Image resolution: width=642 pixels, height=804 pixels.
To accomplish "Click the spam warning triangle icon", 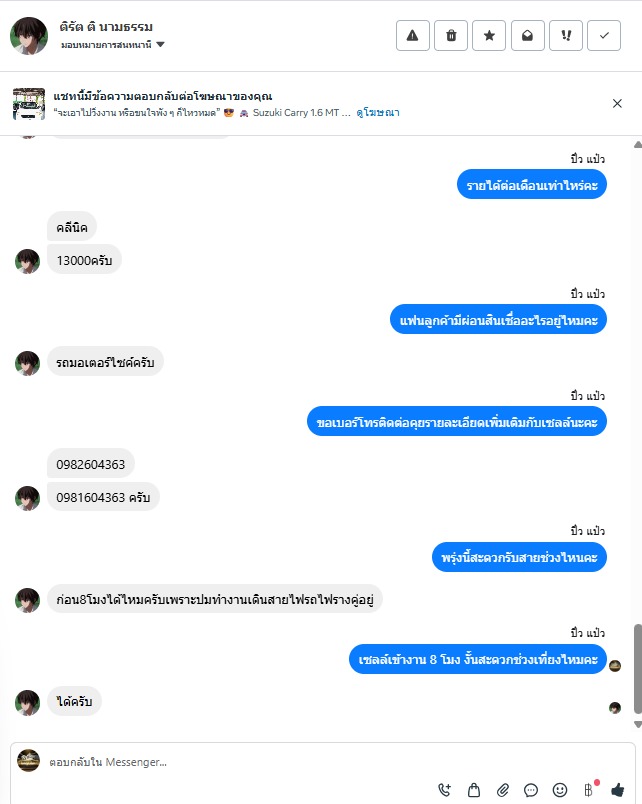I will tap(412, 35).
